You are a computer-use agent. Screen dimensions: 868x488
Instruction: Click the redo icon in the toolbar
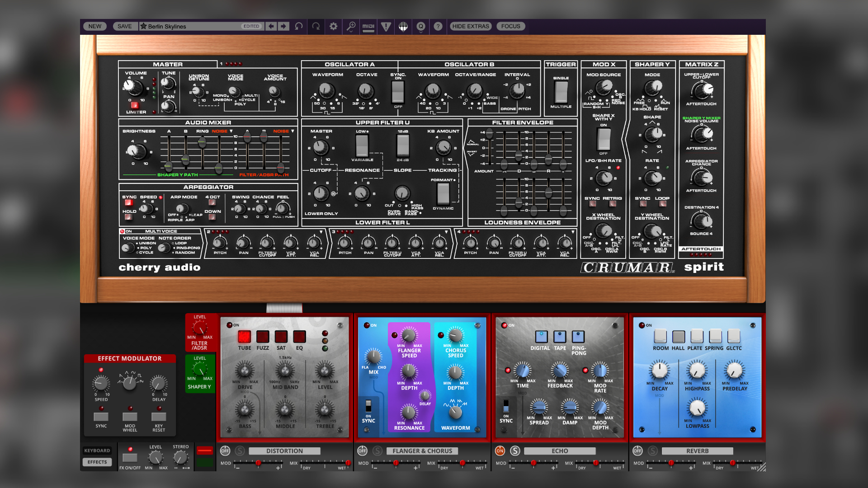pyautogui.click(x=316, y=26)
